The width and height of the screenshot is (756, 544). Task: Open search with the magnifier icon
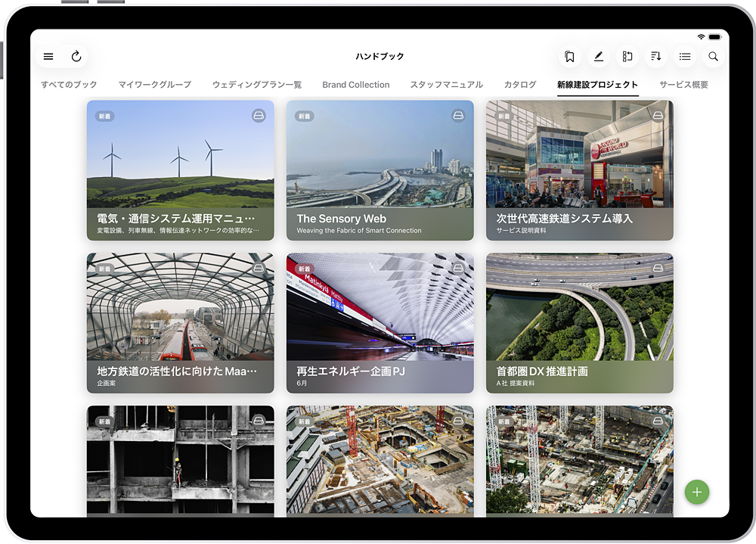tap(713, 57)
